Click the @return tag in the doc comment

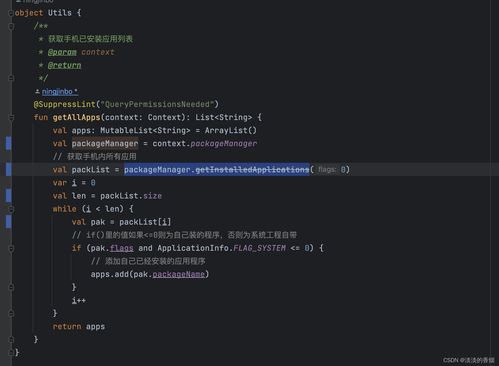coord(64,65)
